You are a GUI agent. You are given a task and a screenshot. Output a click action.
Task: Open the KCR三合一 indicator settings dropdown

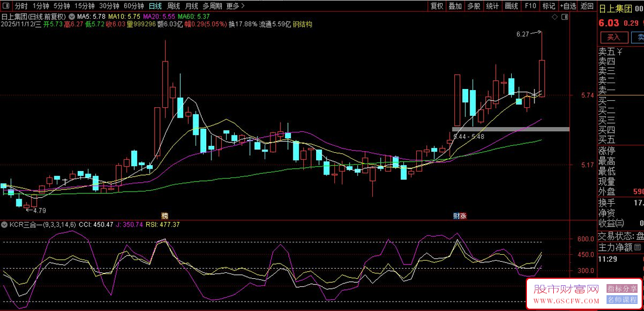[x=4, y=224]
